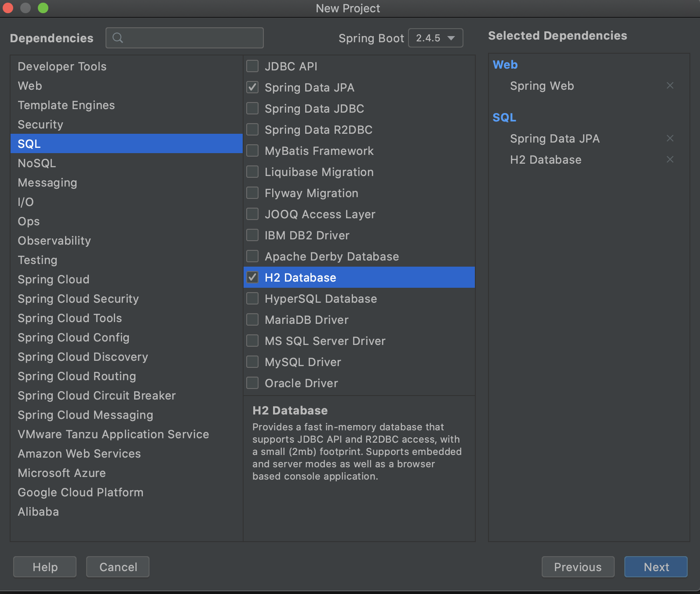
Task: Open Spring Cloud Circuit Breaker category
Action: 127,395
